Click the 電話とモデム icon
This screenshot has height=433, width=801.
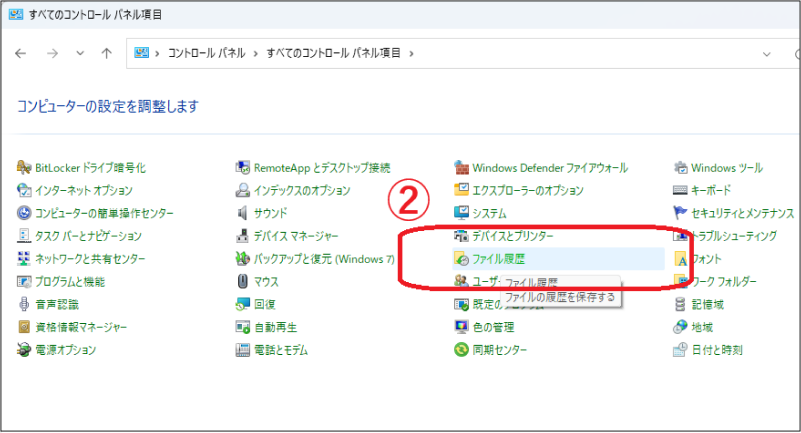(x=243, y=350)
